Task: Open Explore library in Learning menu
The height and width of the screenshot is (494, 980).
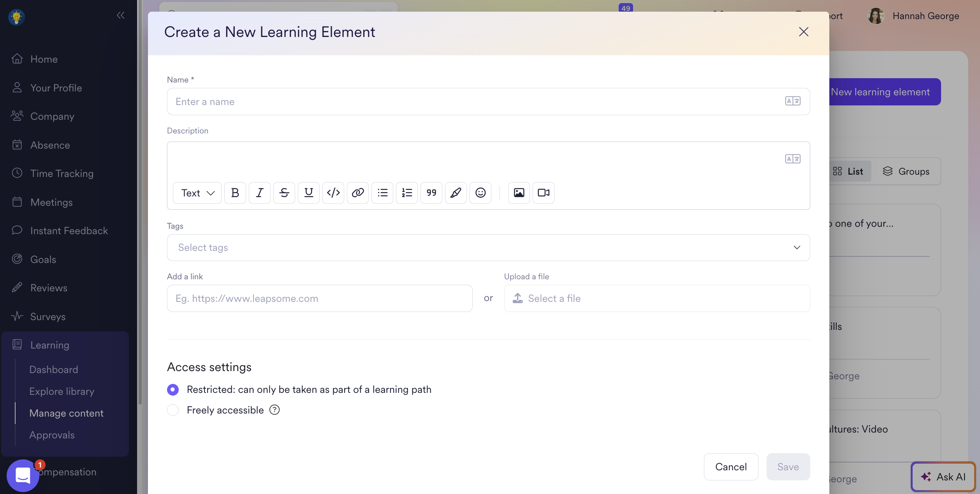Action: click(x=62, y=391)
